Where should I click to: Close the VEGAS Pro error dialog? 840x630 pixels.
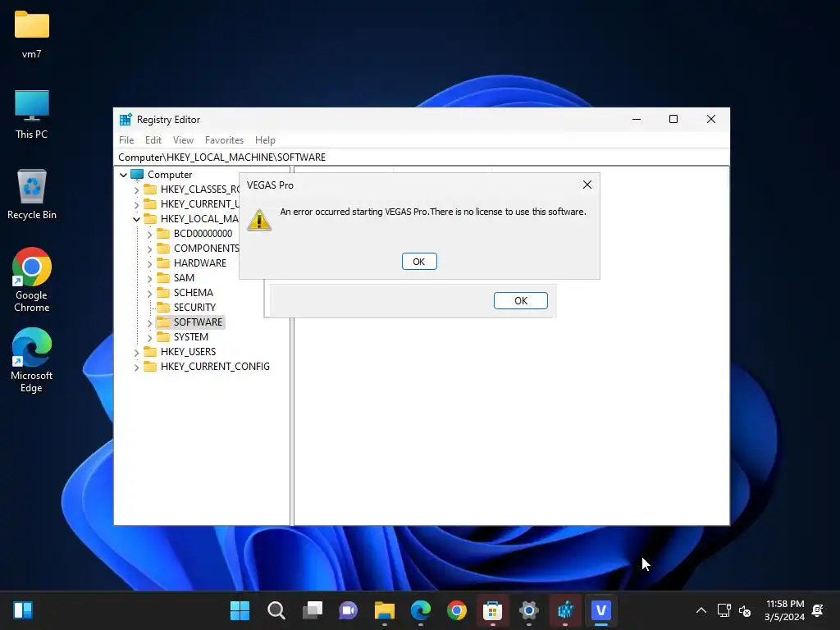[587, 185]
